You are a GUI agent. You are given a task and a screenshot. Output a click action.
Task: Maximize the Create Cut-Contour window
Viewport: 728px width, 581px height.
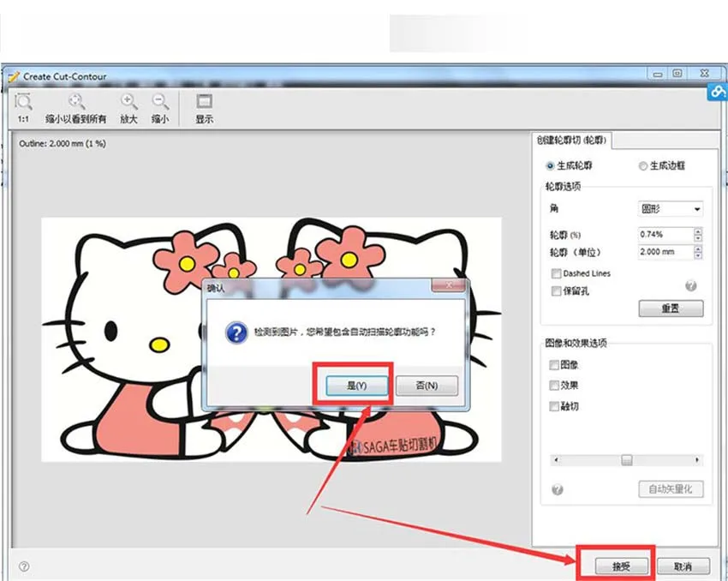tap(677, 74)
